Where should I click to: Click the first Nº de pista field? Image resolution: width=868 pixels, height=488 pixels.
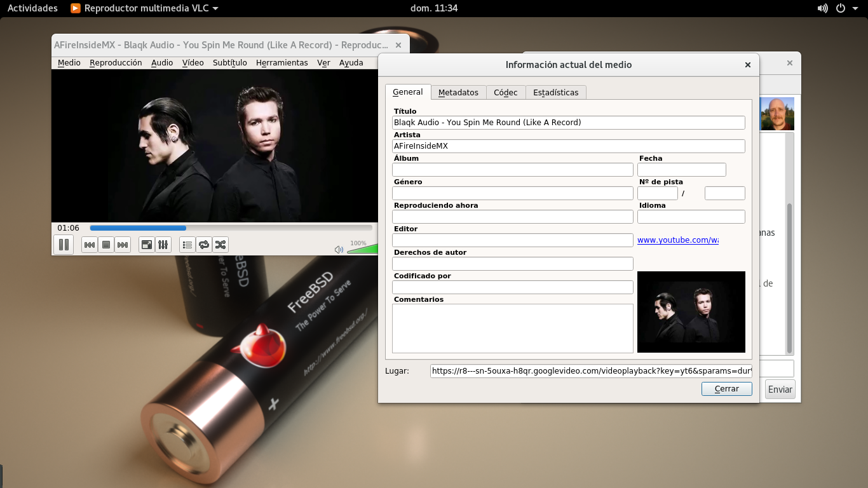(658, 193)
